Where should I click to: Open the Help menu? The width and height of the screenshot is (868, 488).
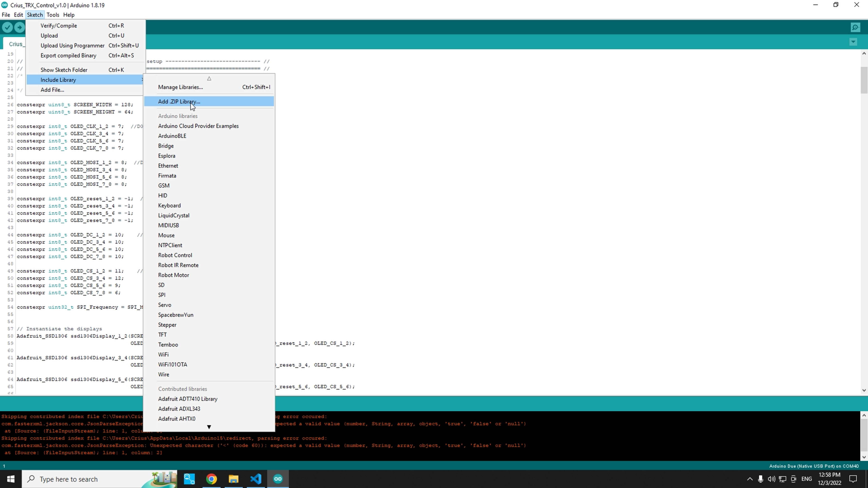point(69,14)
